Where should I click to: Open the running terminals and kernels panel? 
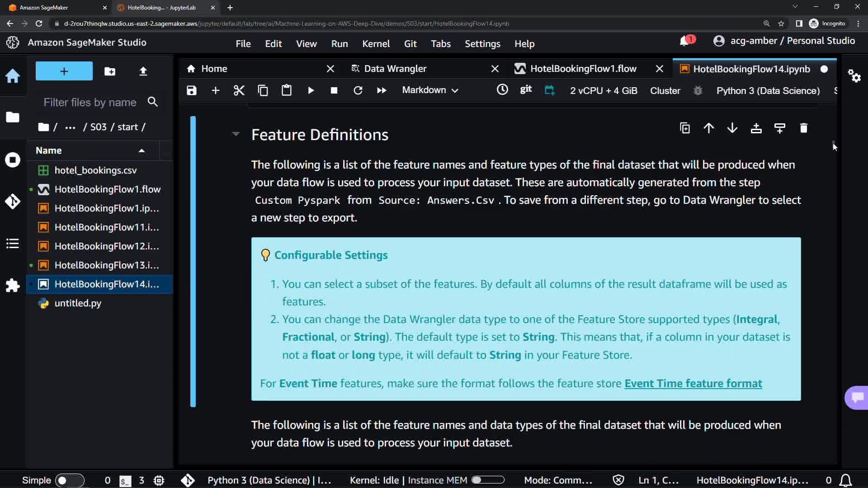click(x=13, y=160)
